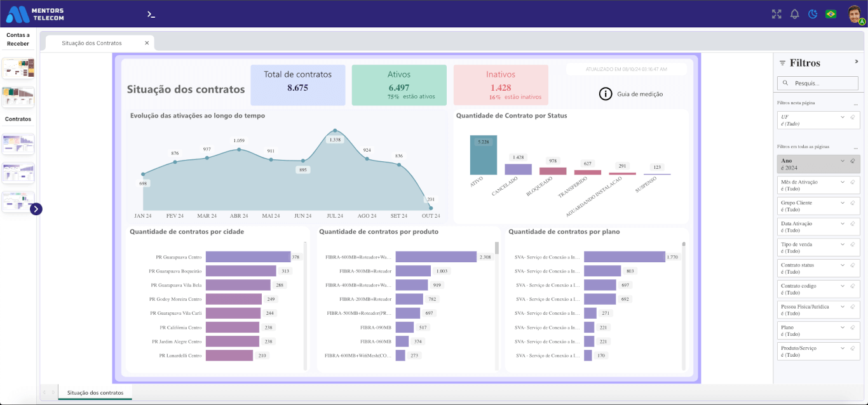Expand the Ano filter dropdown chevron
Image resolution: width=868 pixels, height=405 pixels.
[x=843, y=161]
